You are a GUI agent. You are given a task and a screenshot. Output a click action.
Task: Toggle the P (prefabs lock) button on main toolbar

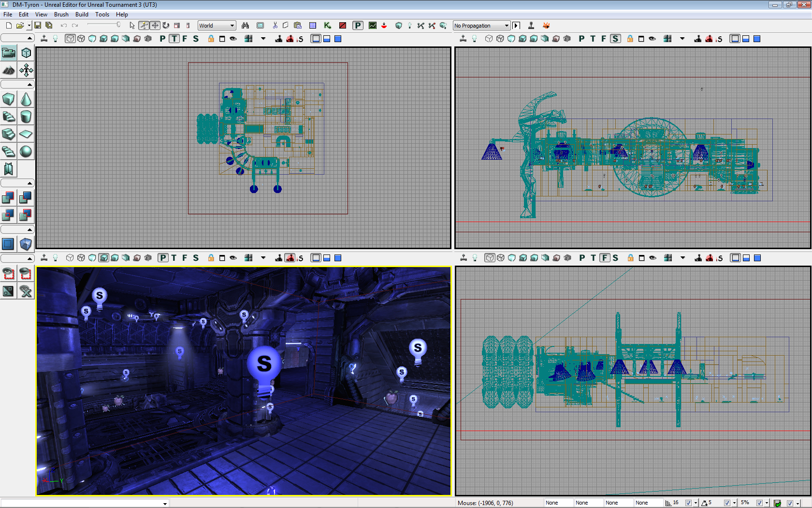(358, 26)
